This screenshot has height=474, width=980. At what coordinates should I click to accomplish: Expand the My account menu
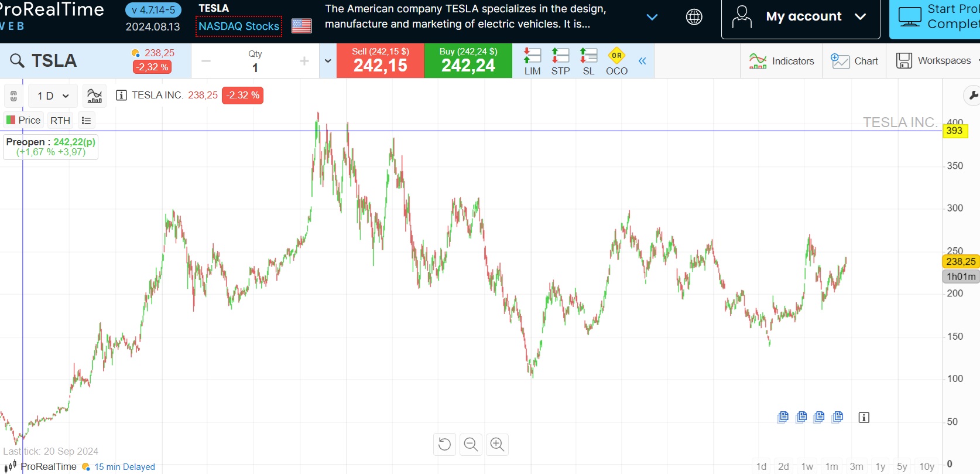pos(800,17)
